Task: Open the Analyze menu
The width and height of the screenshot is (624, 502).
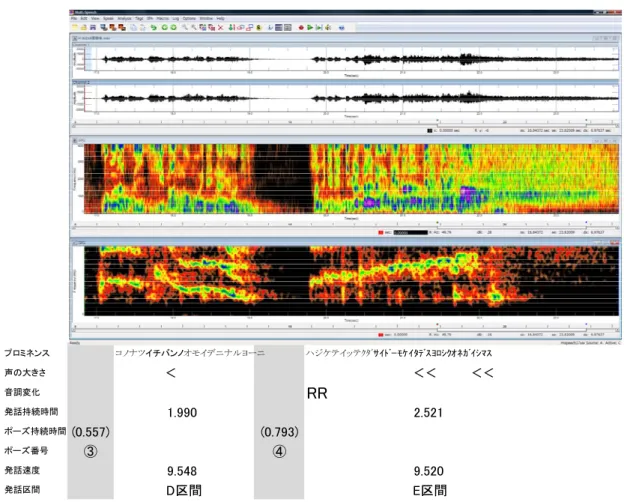Action: coord(124,18)
